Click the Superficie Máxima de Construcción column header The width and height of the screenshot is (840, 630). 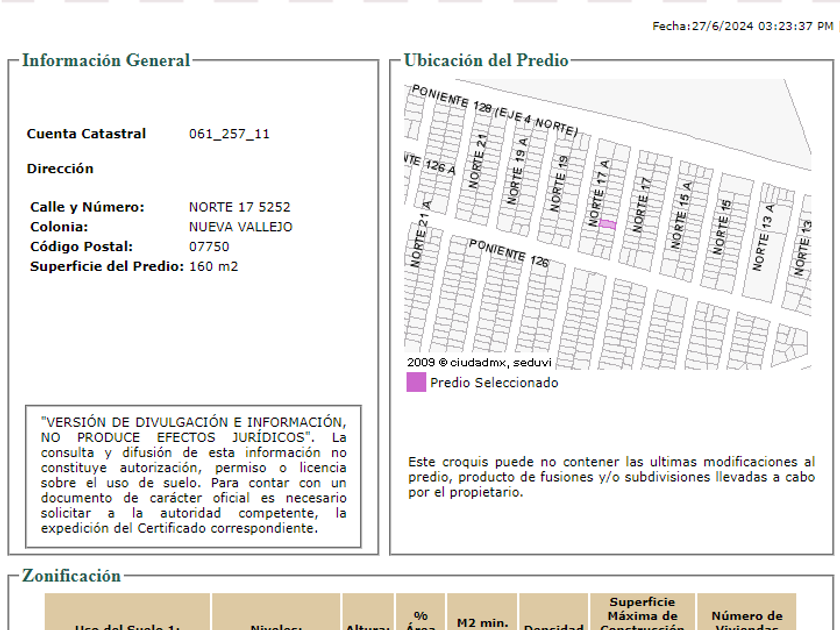tap(642, 615)
